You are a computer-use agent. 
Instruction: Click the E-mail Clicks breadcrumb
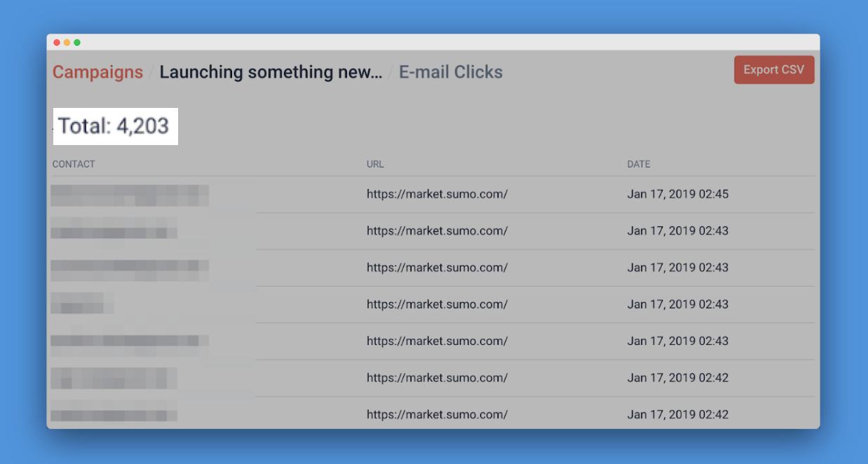pyautogui.click(x=450, y=72)
